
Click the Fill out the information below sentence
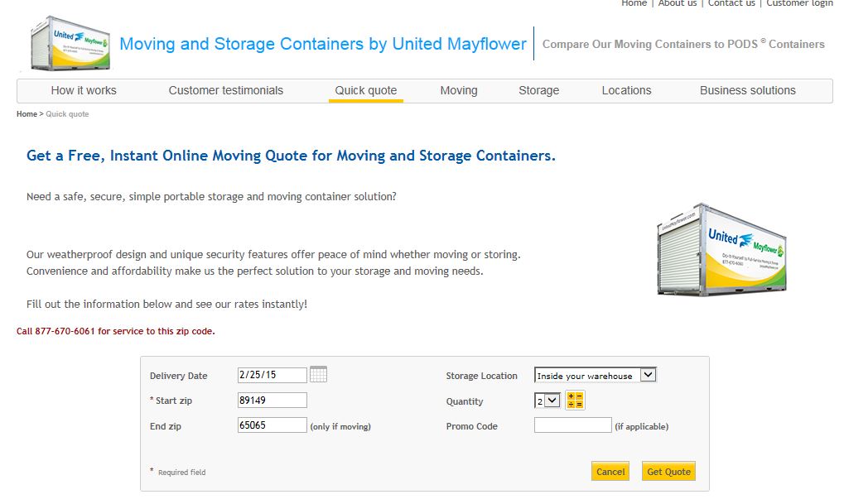pyautogui.click(x=166, y=305)
